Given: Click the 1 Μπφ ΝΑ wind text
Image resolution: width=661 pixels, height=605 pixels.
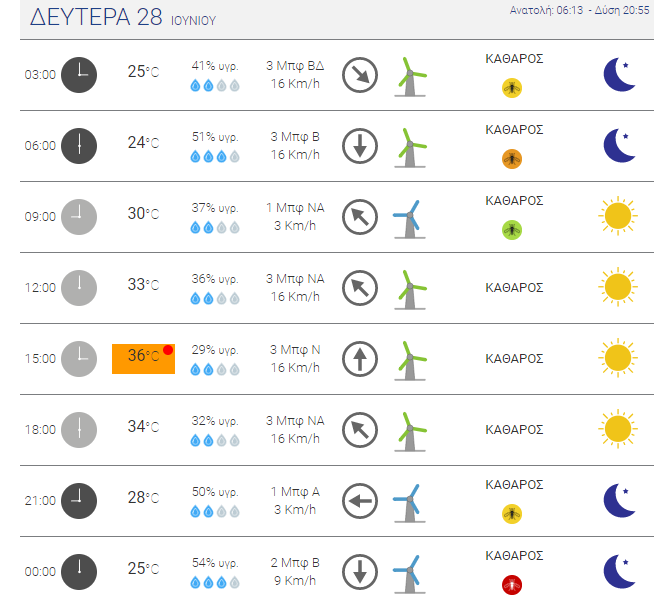Looking at the screenshot, I should coord(295,208).
